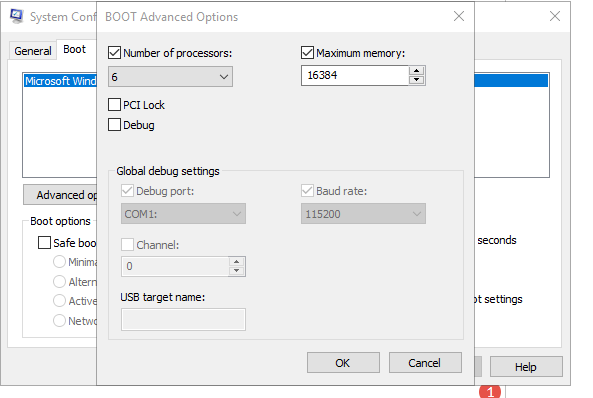
Task: Increase Maximum memory with up arrow
Action: click(x=416, y=71)
